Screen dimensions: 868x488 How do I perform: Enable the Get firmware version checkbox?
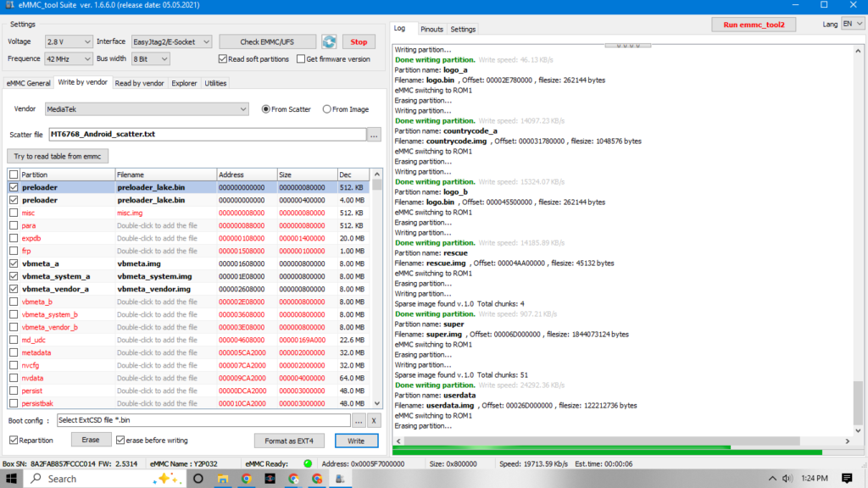[x=300, y=59]
